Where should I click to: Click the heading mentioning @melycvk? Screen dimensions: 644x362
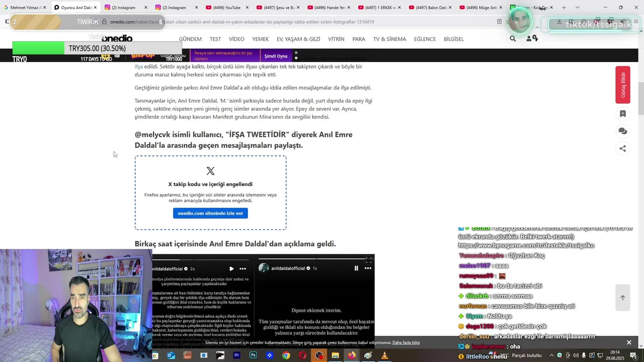244,140
